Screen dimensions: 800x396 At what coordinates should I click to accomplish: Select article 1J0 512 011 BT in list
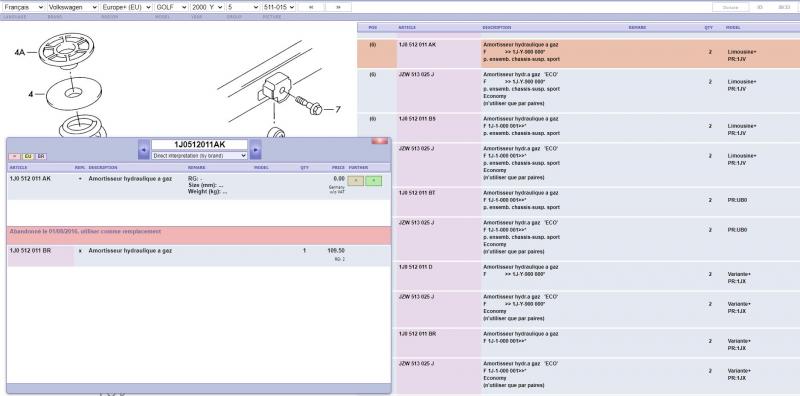(417, 193)
